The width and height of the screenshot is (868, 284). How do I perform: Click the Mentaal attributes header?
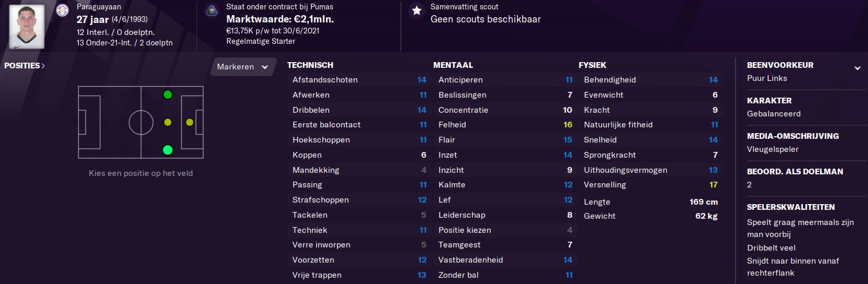453,65
